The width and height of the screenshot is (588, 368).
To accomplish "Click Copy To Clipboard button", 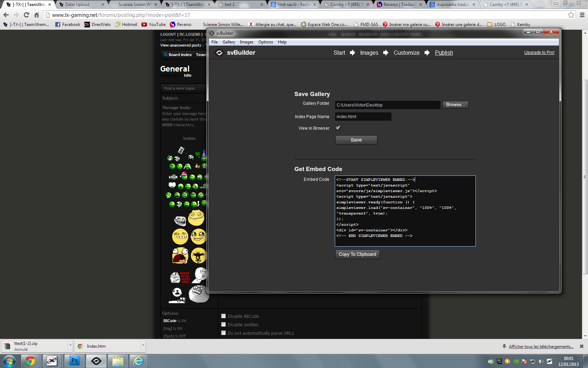I will [357, 254].
